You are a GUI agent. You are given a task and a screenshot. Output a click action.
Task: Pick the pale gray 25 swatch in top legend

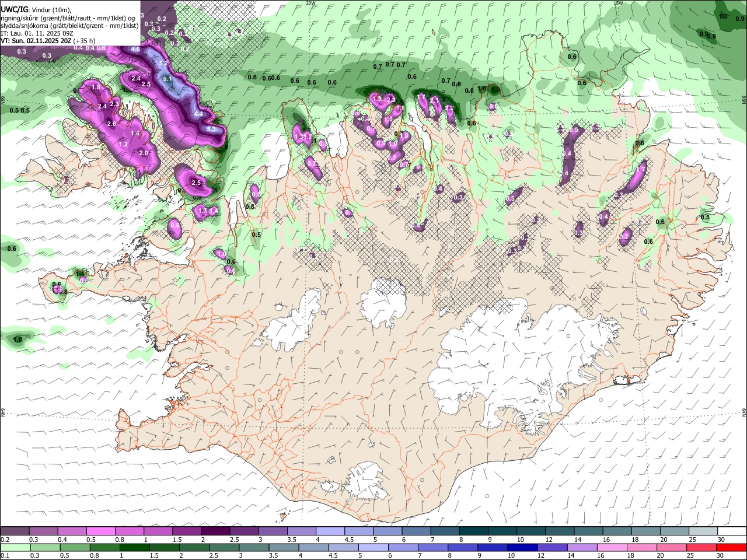pyautogui.click(x=703, y=531)
